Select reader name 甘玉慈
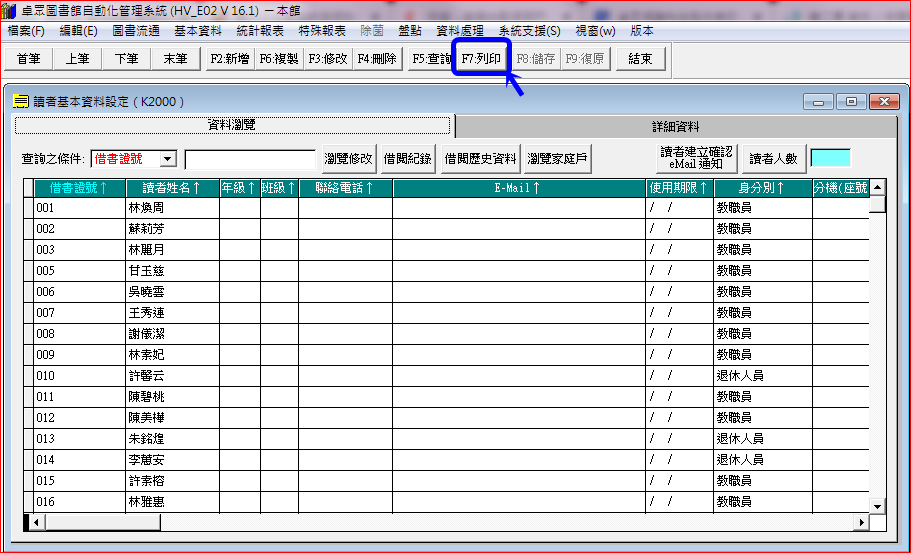The image size is (911, 553). (146, 271)
